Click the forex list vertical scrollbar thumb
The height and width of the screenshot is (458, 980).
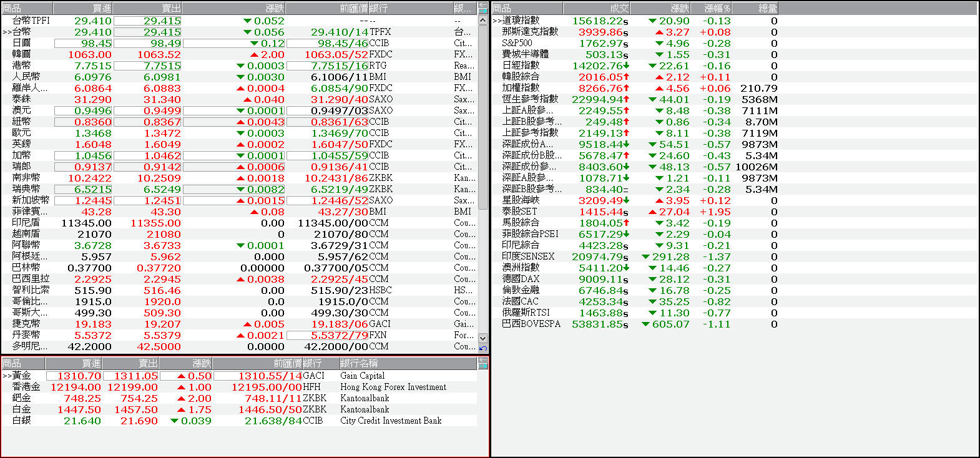pos(483,117)
